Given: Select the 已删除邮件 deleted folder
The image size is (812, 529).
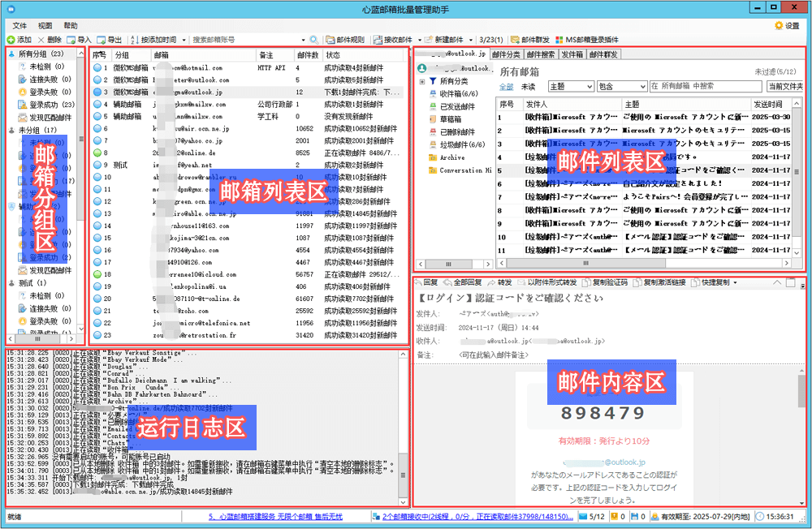Looking at the screenshot, I should point(452,132).
